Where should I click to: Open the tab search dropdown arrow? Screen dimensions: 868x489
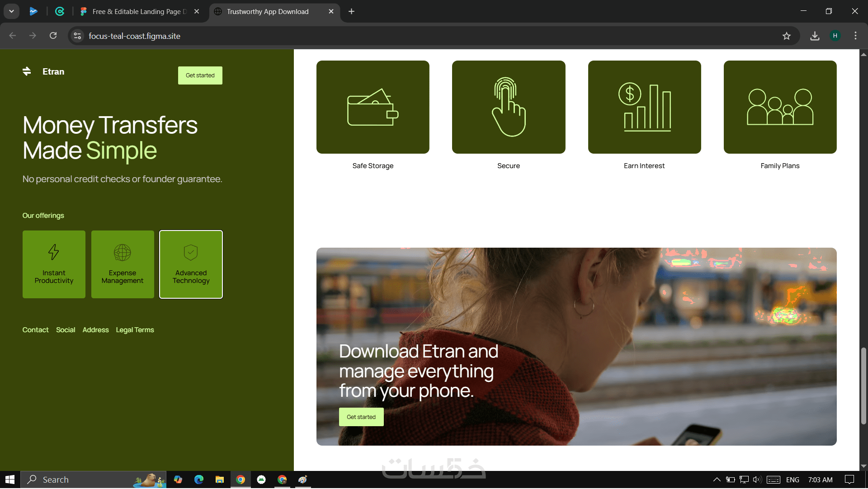[11, 11]
